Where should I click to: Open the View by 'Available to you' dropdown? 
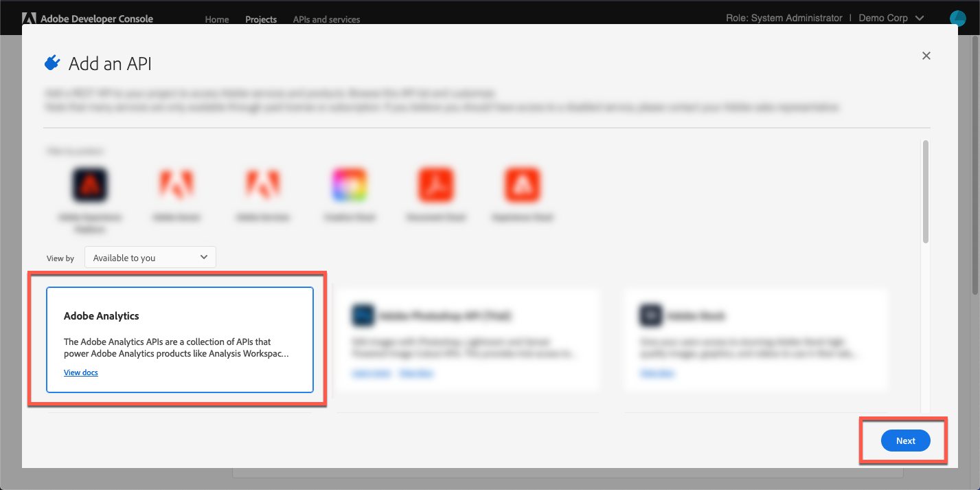tap(150, 258)
